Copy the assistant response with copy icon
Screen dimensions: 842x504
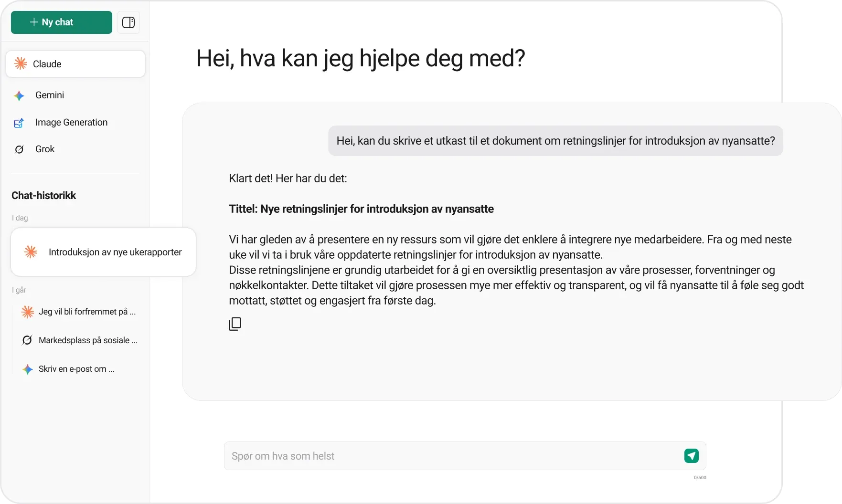tap(235, 324)
